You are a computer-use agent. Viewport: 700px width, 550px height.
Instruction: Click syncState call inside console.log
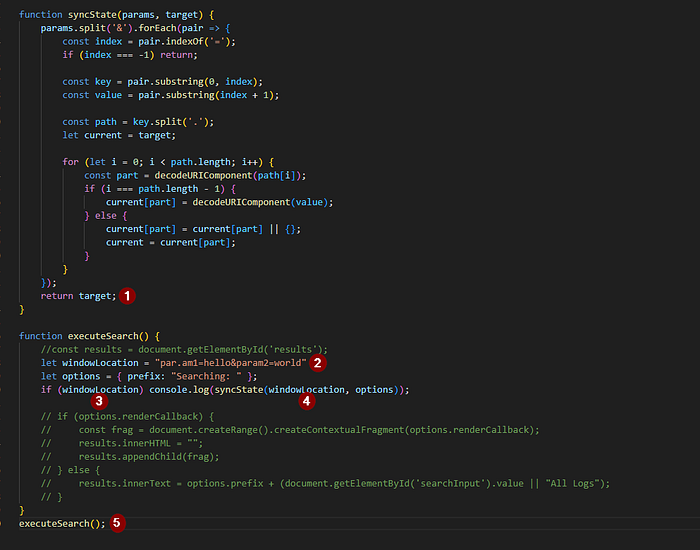click(239, 390)
